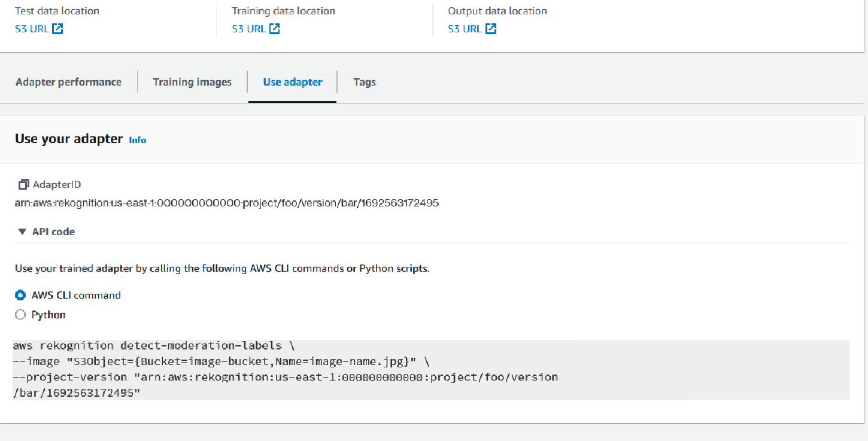Select the AWS CLI command radio button
The height and width of the screenshot is (441, 868).
click(20, 295)
